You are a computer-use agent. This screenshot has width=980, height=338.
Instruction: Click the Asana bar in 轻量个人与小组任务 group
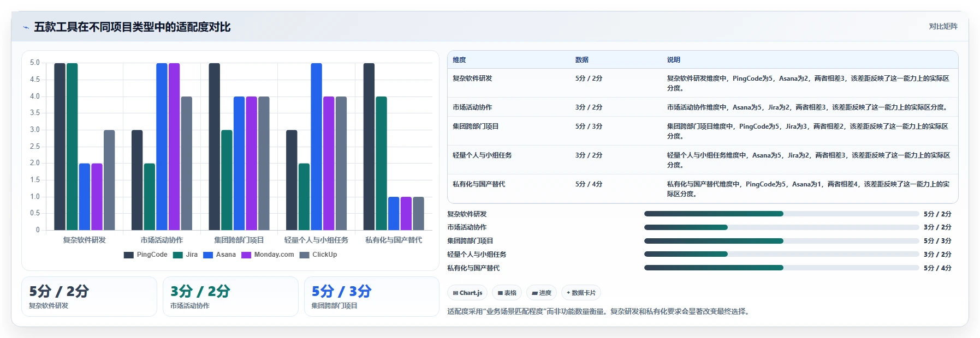pos(317,147)
